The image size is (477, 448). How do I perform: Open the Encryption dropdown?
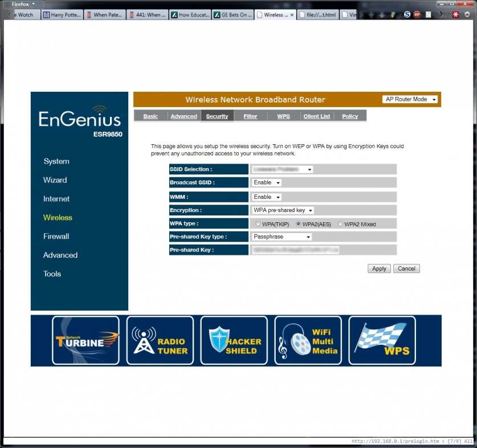point(283,210)
